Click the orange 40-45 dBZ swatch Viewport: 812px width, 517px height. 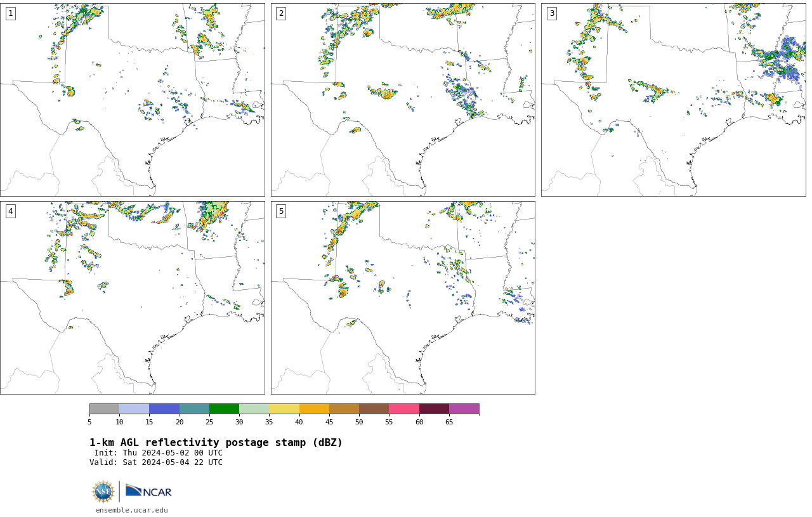click(x=314, y=409)
